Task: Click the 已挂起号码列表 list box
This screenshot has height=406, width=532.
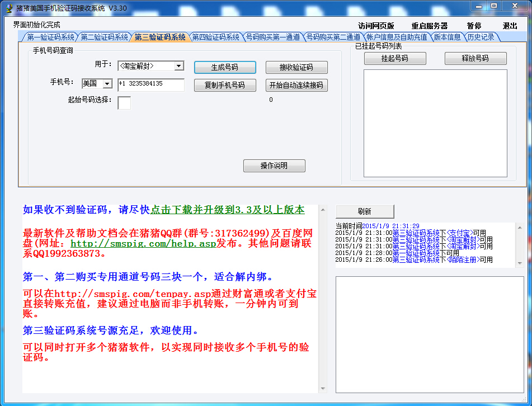Action: (x=435, y=123)
